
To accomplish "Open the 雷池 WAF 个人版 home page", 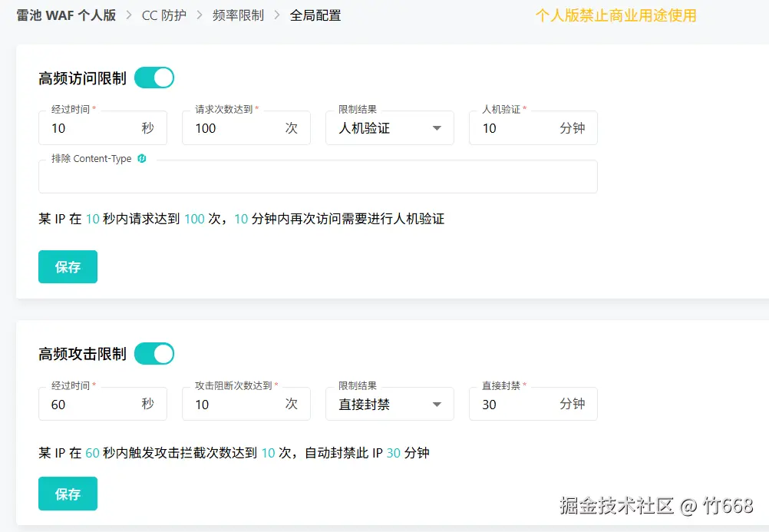I will click(x=64, y=14).
